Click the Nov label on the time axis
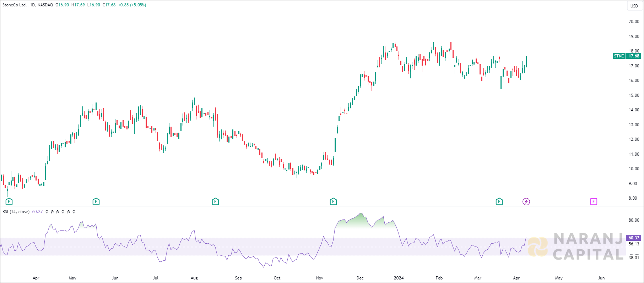The image size is (644, 283). coord(320,278)
